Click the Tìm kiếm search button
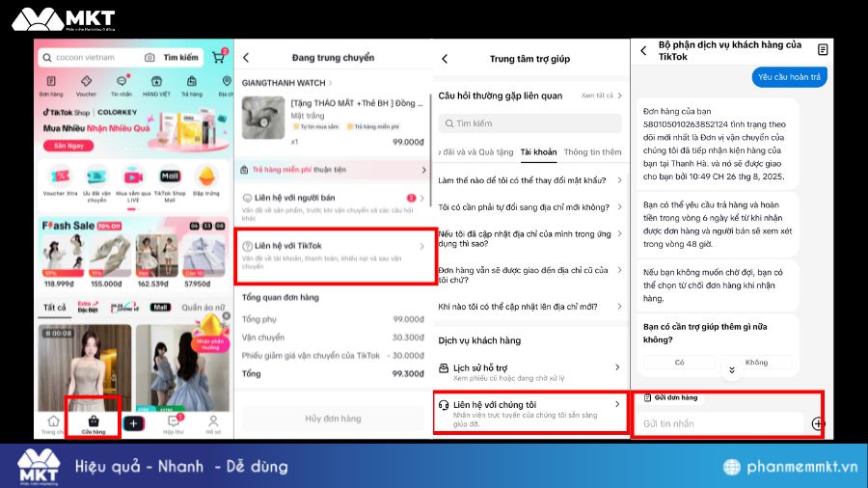This screenshot has width=868, height=488. [180, 58]
